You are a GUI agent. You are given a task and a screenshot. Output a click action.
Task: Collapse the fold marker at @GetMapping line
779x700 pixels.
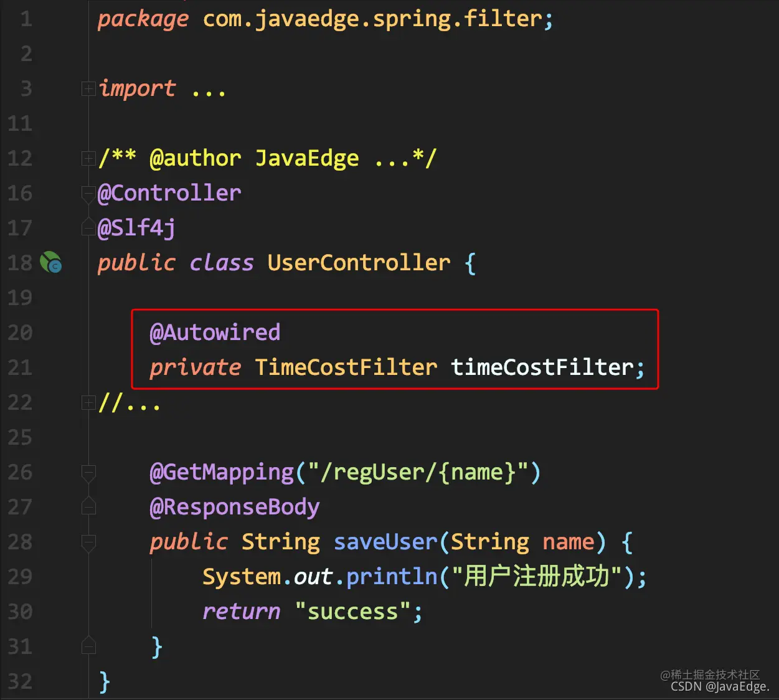pyautogui.click(x=88, y=473)
